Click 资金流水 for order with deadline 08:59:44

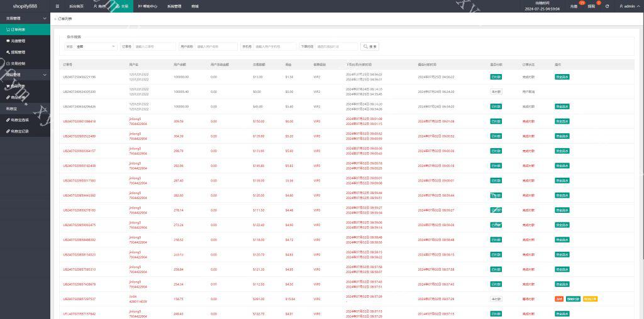562,195
